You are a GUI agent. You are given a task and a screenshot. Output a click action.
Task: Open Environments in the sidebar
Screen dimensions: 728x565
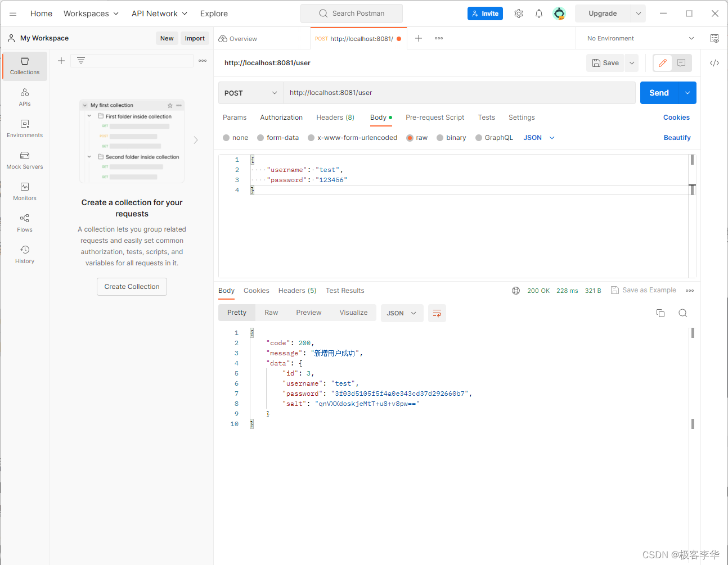coord(25,129)
